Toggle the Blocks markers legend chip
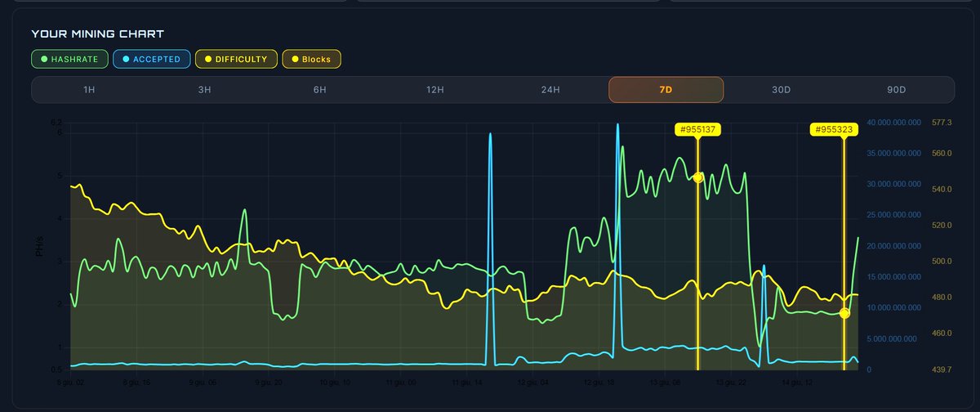 coord(311,59)
